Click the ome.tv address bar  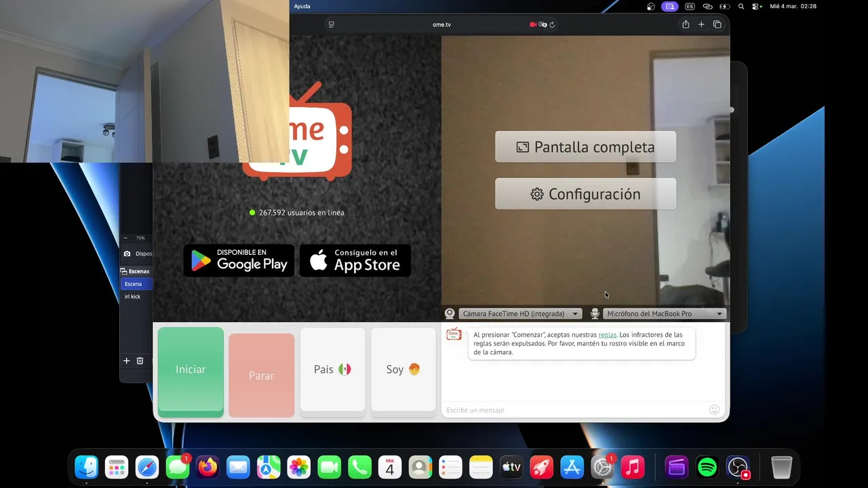click(441, 24)
